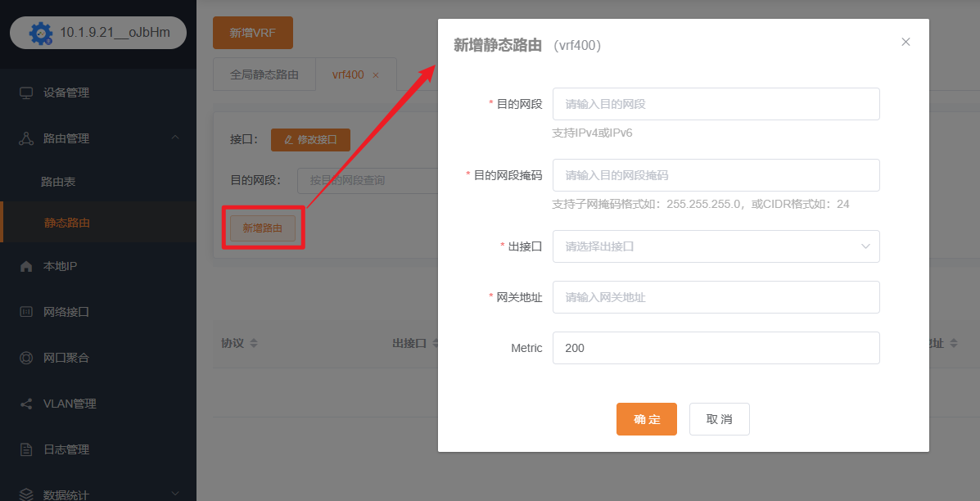Close the vrf400 tab with x
This screenshot has height=501, width=980.
coord(376,74)
